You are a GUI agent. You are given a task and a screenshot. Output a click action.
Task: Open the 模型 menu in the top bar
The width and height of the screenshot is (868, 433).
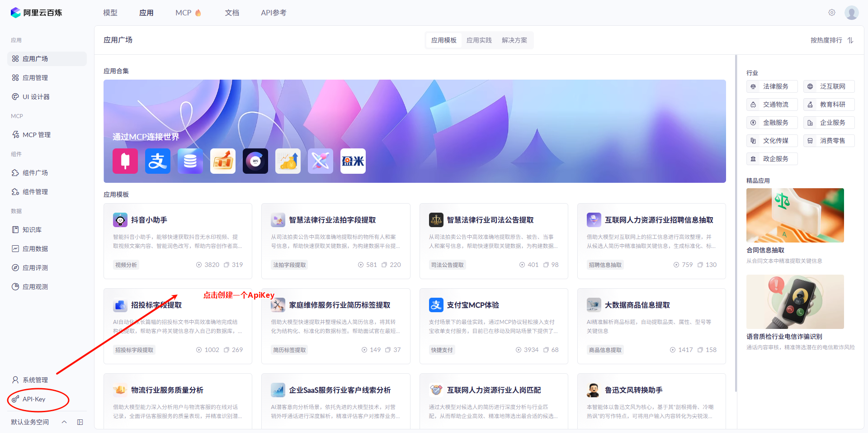pyautogui.click(x=110, y=12)
